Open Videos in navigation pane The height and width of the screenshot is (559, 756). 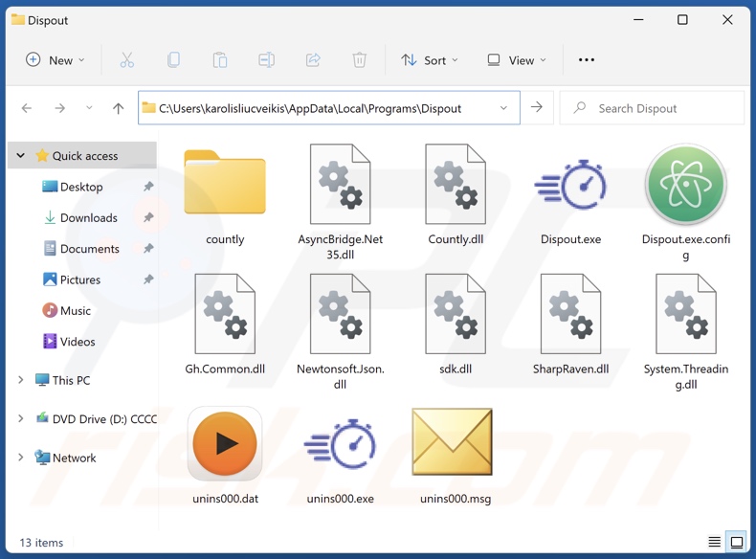(69, 341)
